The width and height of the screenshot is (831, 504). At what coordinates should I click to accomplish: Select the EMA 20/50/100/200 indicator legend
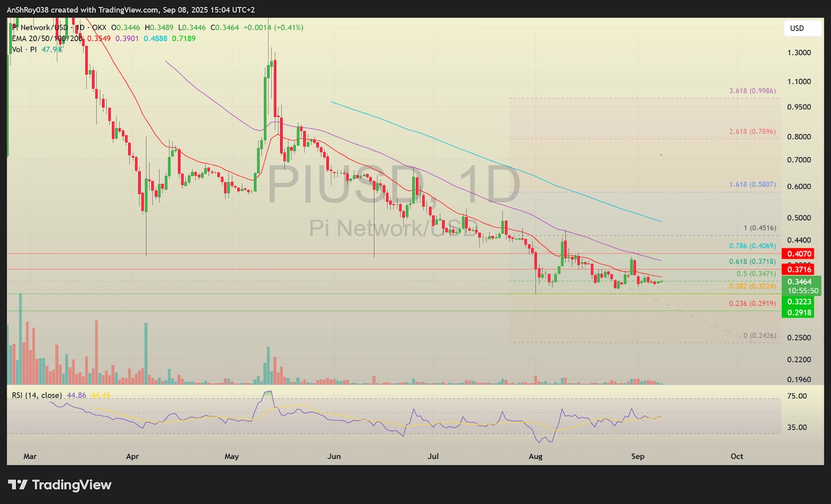47,38
